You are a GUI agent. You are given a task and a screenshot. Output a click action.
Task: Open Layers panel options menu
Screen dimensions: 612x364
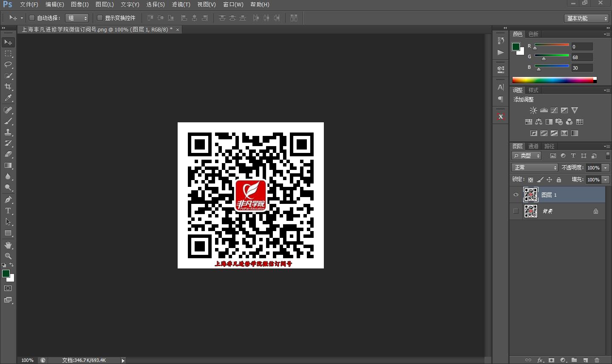coord(606,146)
